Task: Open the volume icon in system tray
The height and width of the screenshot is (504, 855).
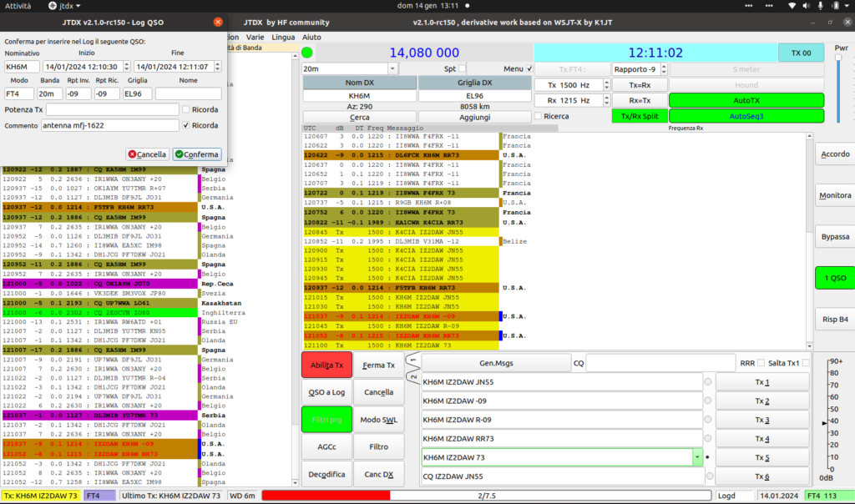Action: tap(807, 6)
